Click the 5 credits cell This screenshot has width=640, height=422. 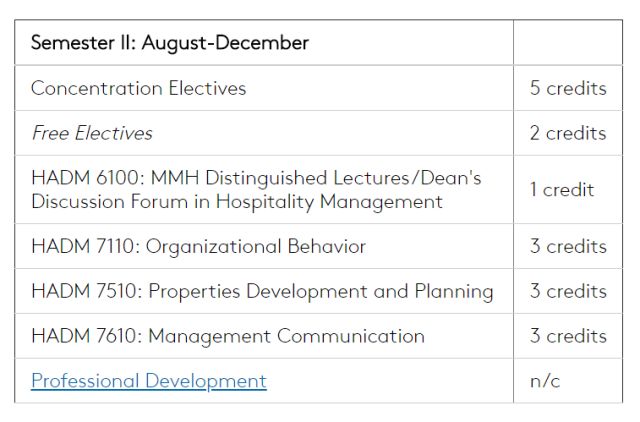pos(568,88)
